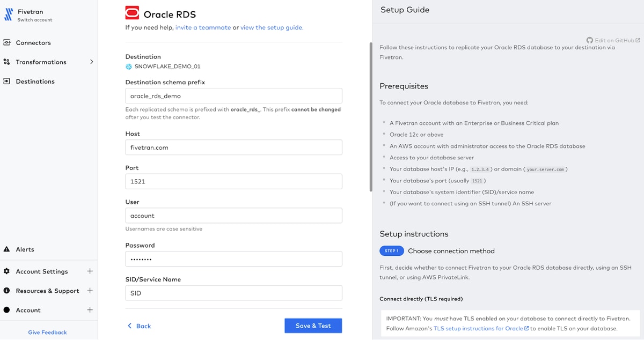Click Access to your database server bullet
The width and height of the screenshot is (644, 340).
432,158
